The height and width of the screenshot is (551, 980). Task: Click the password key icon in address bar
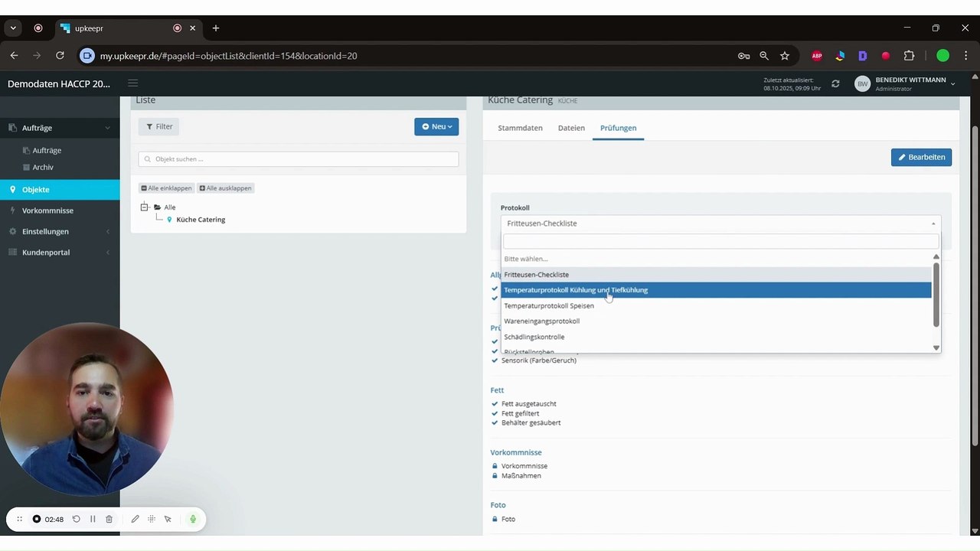743,56
